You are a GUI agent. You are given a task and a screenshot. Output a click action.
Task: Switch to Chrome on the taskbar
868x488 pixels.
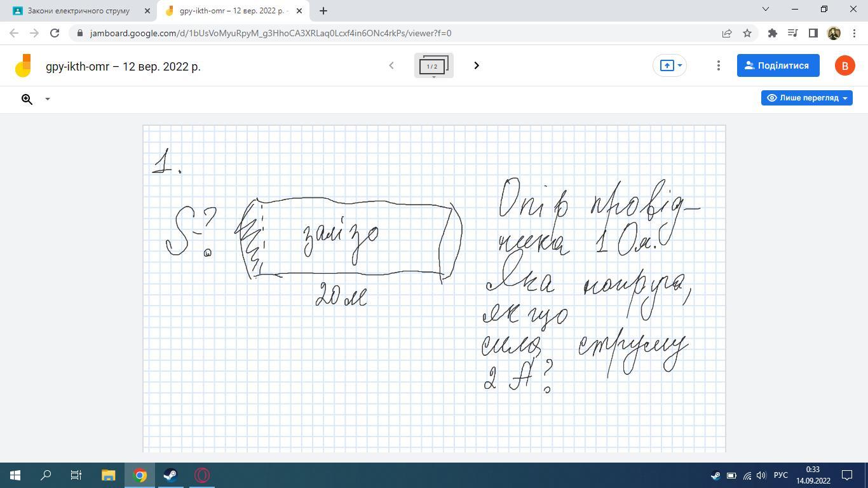(140, 475)
